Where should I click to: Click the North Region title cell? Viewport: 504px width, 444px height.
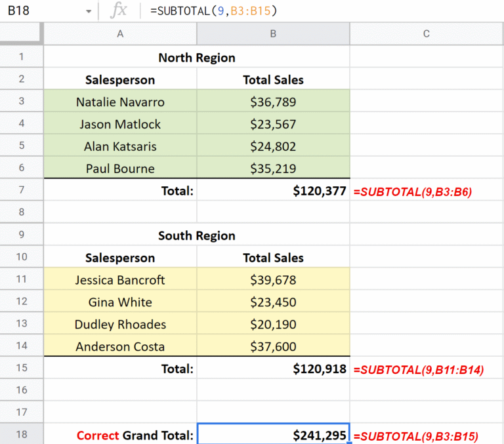[197, 56]
